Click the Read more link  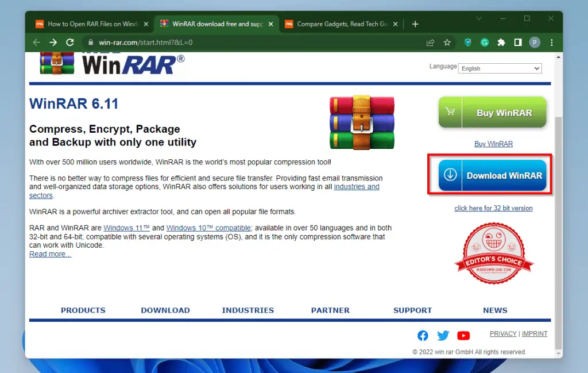pyautogui.click(x=51, y=254)
